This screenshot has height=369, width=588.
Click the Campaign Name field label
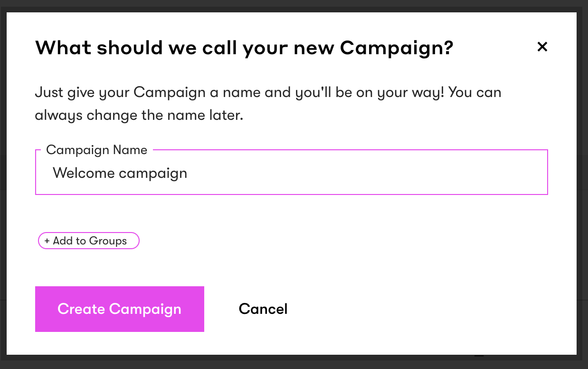tap(96, 150)
